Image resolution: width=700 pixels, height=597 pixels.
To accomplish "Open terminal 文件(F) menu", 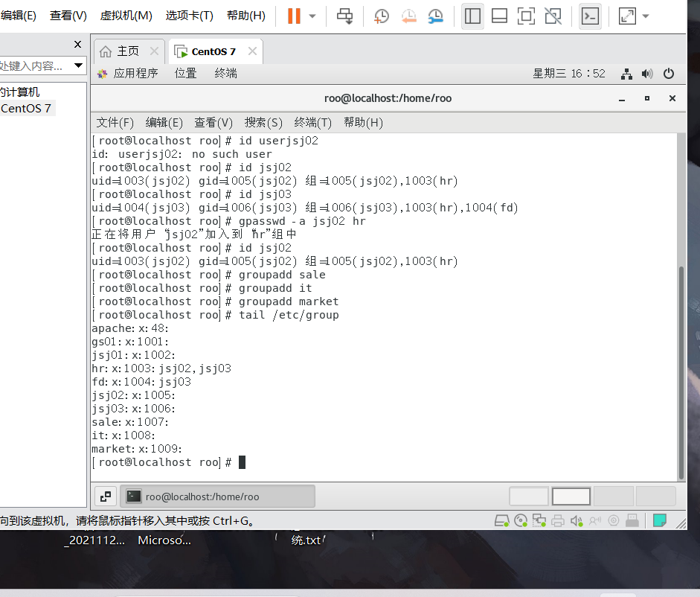I will point(115,122).
